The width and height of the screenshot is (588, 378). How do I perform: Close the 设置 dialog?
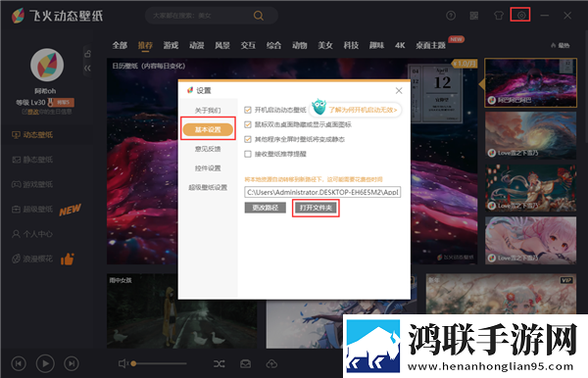pyautogui.click(x=399, y=91)
